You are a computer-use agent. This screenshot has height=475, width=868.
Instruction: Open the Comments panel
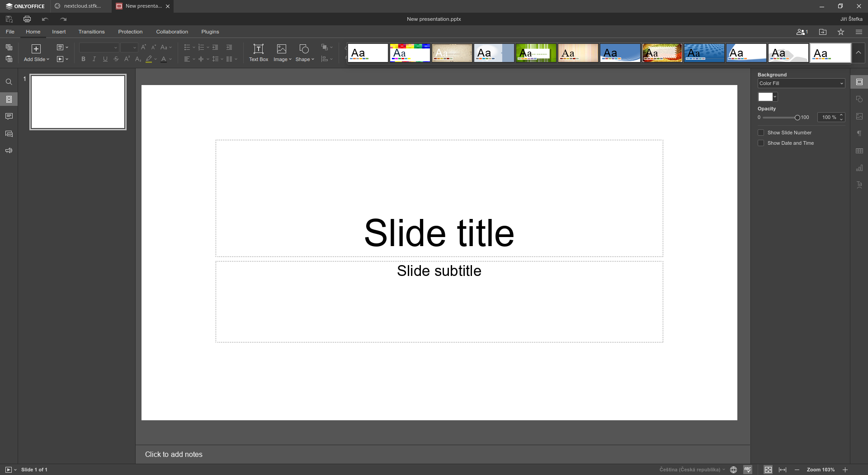pyautogui.click(x=9, y=116)
